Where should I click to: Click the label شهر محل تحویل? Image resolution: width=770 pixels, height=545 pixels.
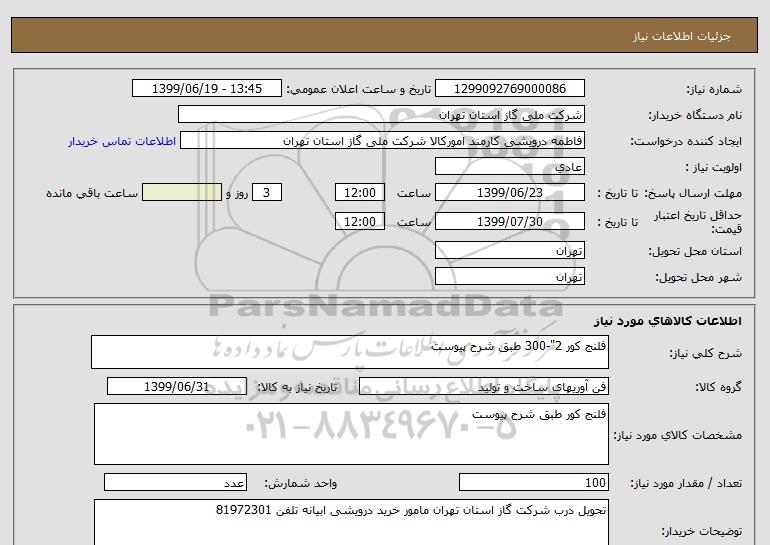(699, 277)
